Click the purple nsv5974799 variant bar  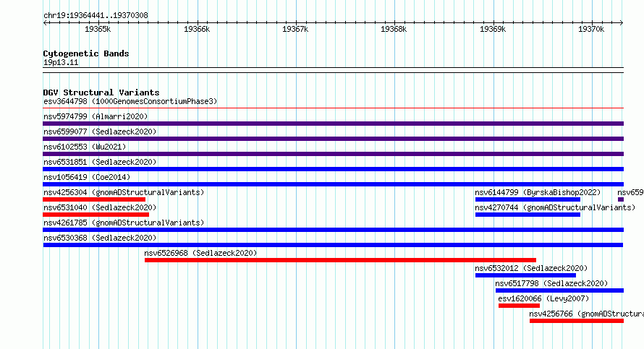tap(333, 124)
